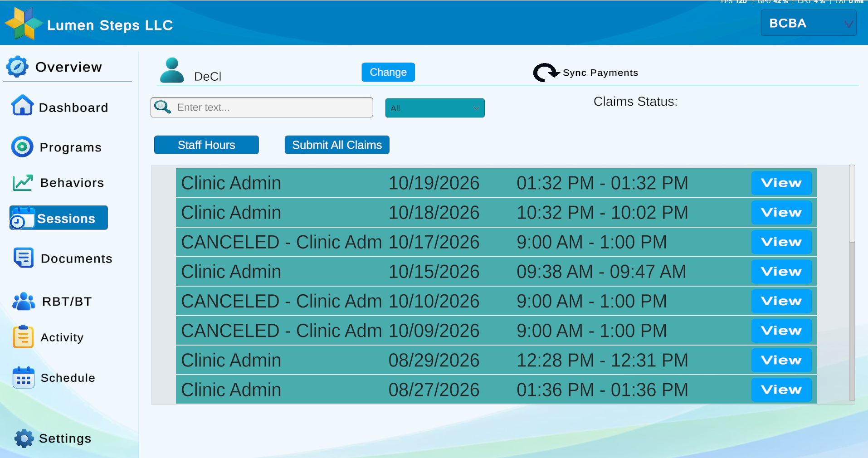Click the DeCl user avatar icon
Viewport: 868px width, 458px height.
tap(172, 70)
